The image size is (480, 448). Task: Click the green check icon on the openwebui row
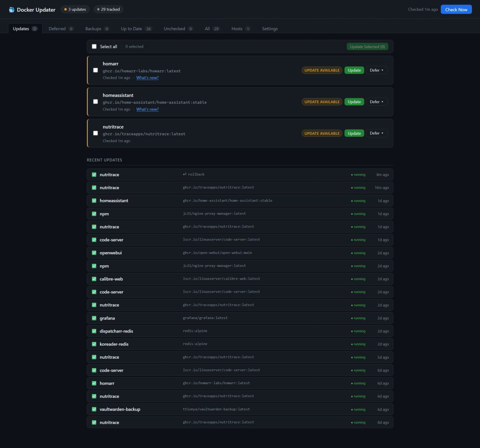[94, 253]
